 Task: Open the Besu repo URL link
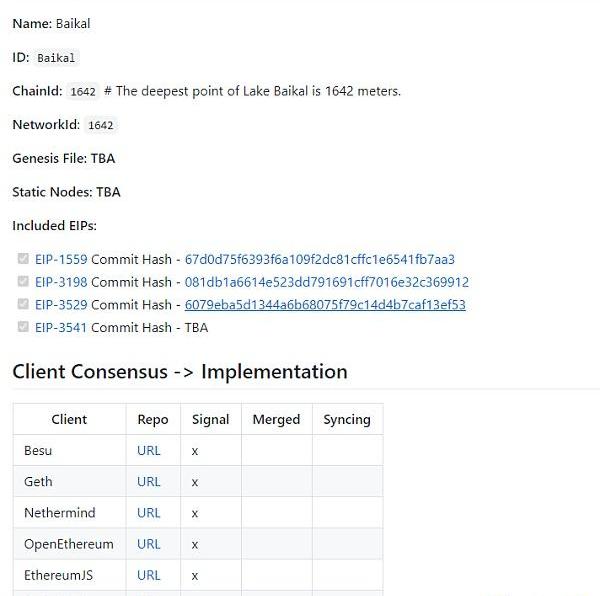pos(148,451)
